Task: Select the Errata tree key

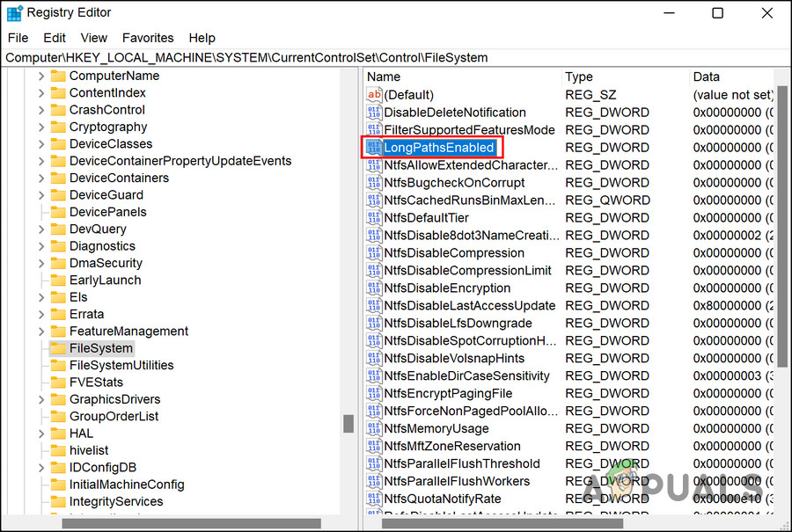Action: 86,315
